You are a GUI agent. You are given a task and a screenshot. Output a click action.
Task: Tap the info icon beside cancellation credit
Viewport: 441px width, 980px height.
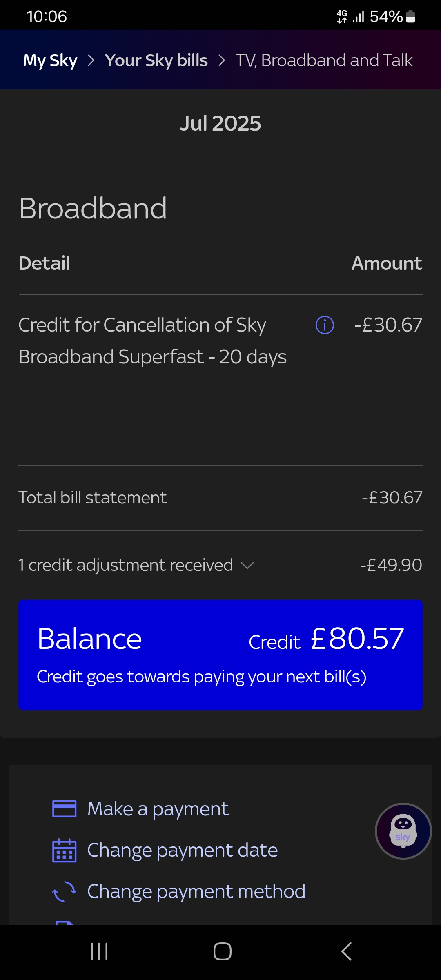pos(325,325)
